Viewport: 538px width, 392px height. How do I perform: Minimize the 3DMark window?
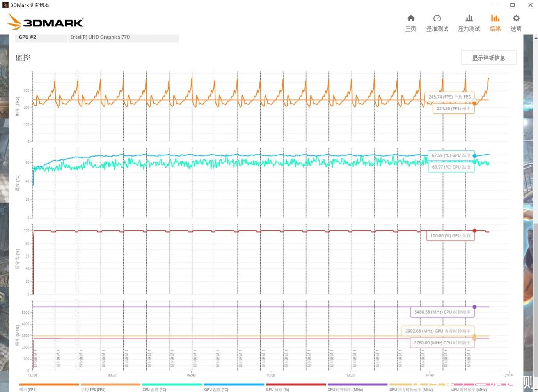[x=495, y=5]
